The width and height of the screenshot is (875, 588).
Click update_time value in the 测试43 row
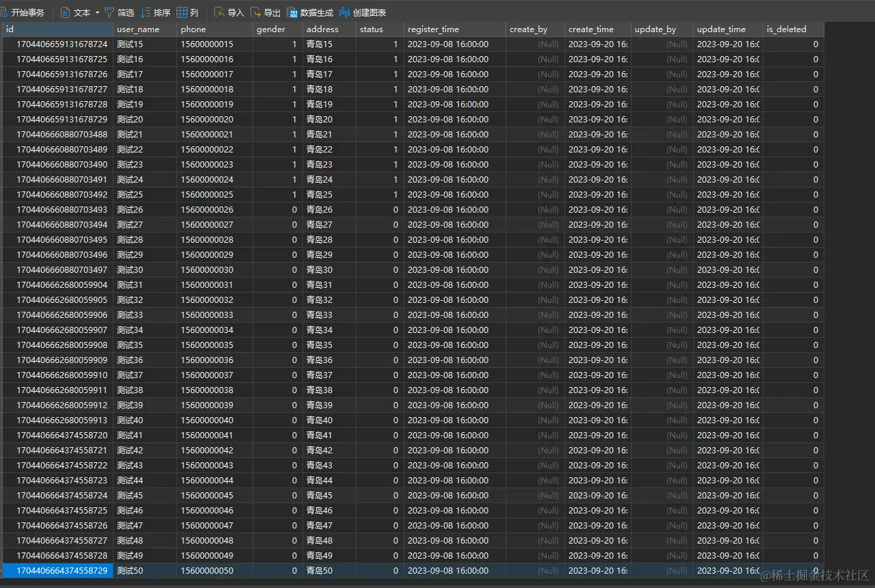(x=728, y=466)
